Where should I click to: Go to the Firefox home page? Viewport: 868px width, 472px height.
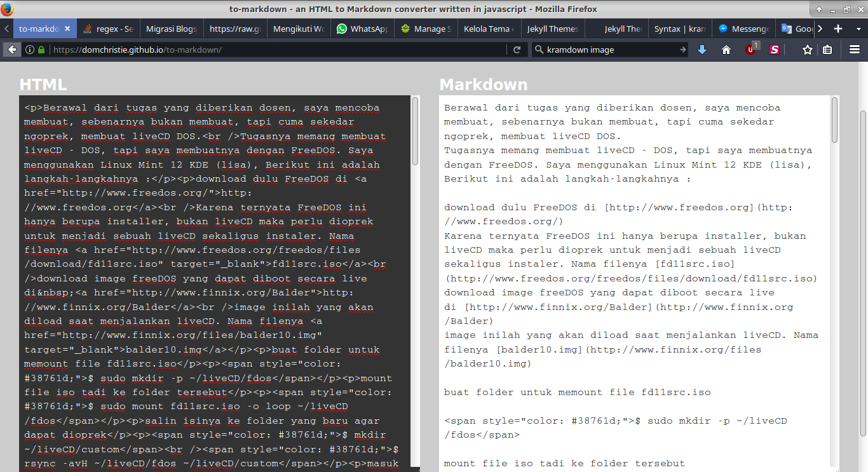pyautogui.click(x=726, y=50)
